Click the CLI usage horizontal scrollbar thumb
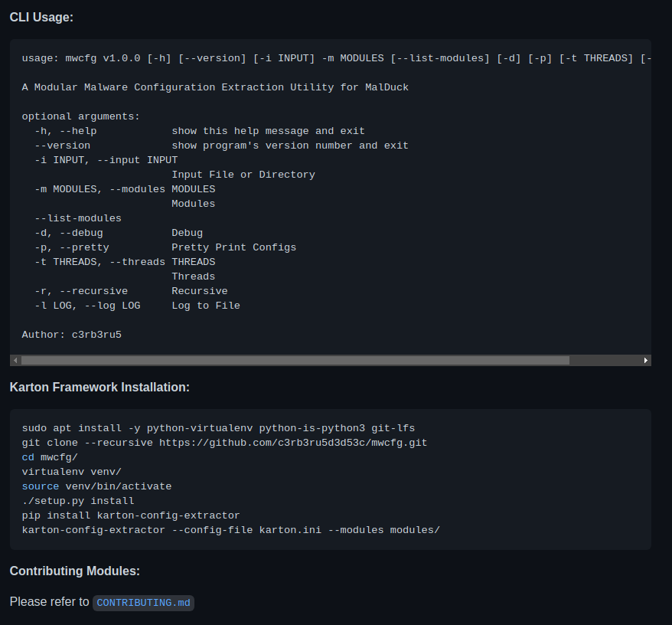Screen dimensions: 672x625 tap(295, 360)
